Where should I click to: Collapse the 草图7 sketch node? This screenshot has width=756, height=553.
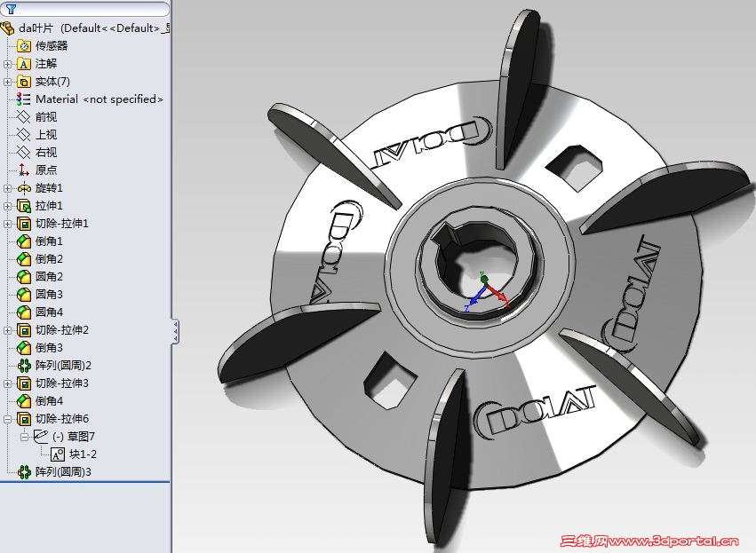pos(24,437)
